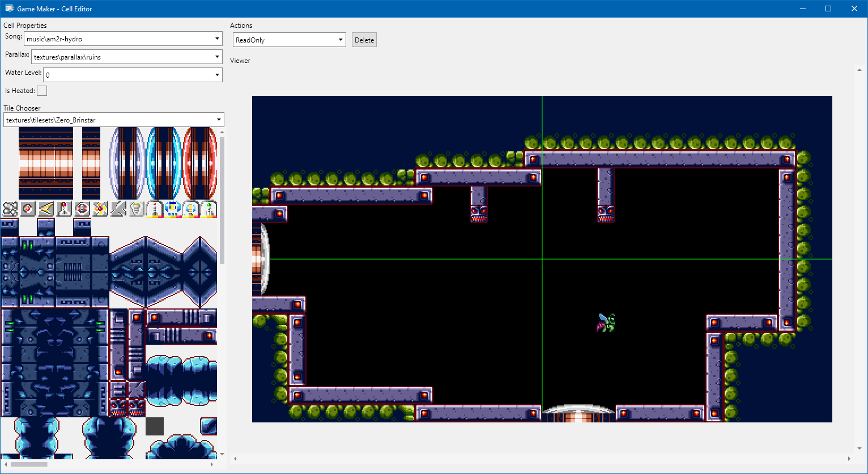Pick the right red-eyed skull face tile
868x474 pixels.
point(137,408)
